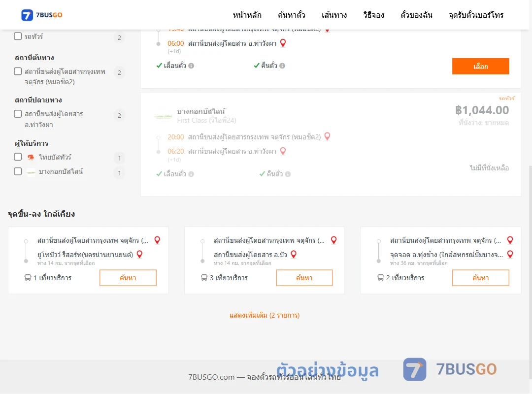Screen dimensions: 532x394
Task: Open map pin for 20:00 หมอชิต2 departure
Action: pos(327,136)
